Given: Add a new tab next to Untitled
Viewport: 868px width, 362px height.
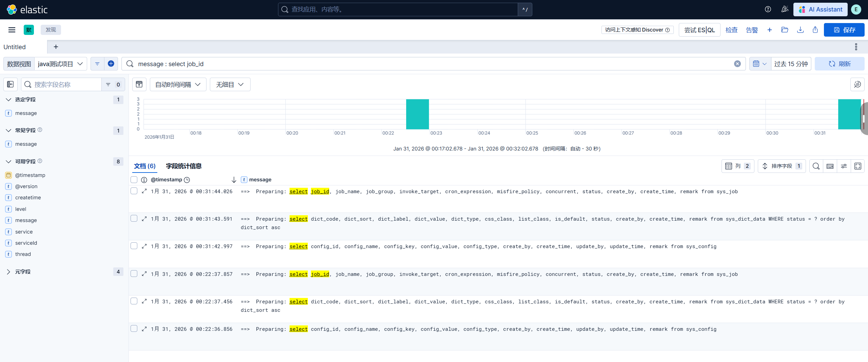Looking at the screenshot, I should [56, 47].
